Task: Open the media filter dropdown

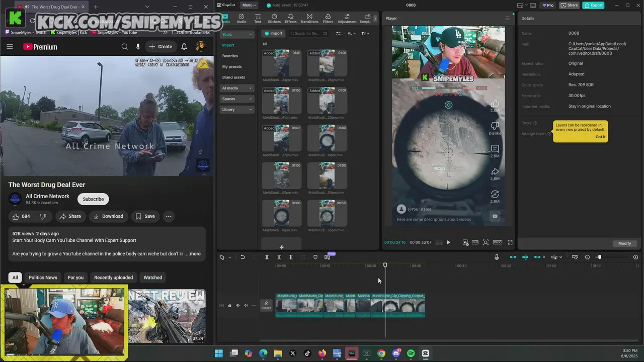Action: pyautogui.click(x=366, y=33)
